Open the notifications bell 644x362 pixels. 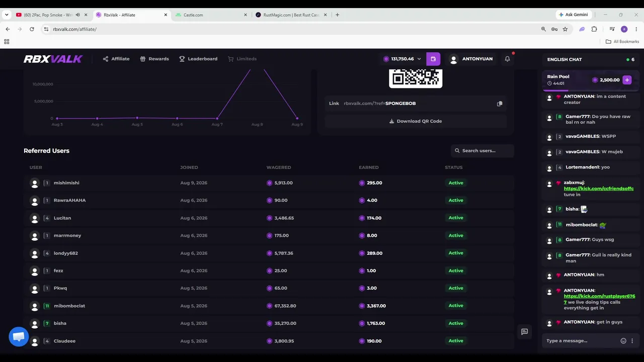tap(507, 59)
